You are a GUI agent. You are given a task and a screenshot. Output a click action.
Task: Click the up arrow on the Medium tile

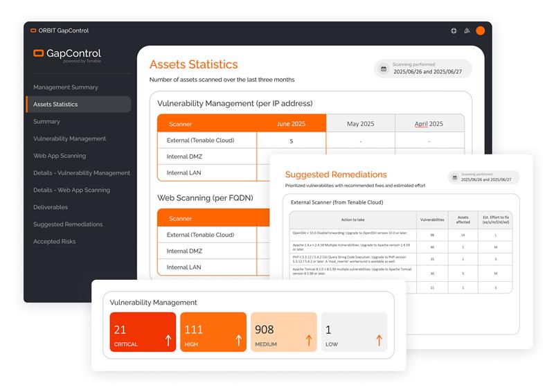coord(309,340)
